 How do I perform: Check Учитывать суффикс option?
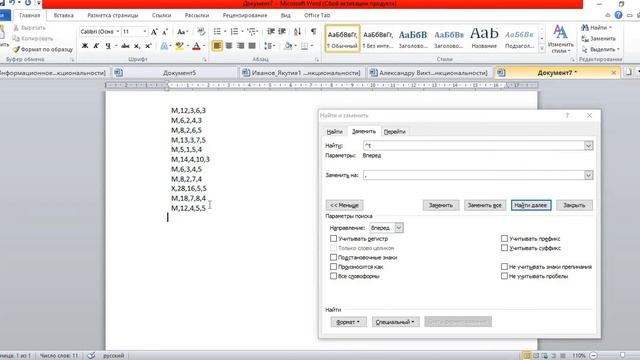[x=504, y=248]
